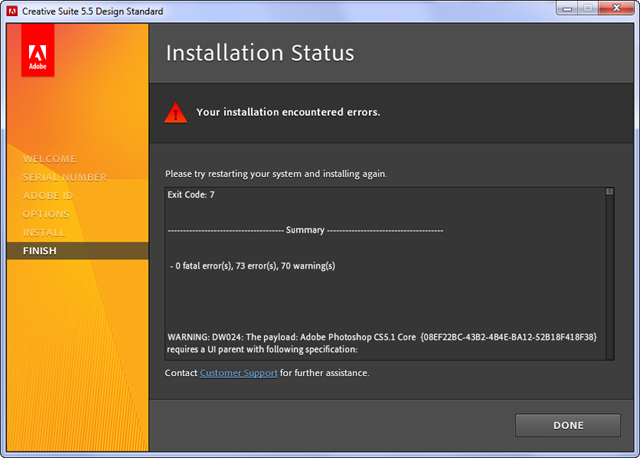
Task: Minimize the installer window
Action: pos(567,8)
